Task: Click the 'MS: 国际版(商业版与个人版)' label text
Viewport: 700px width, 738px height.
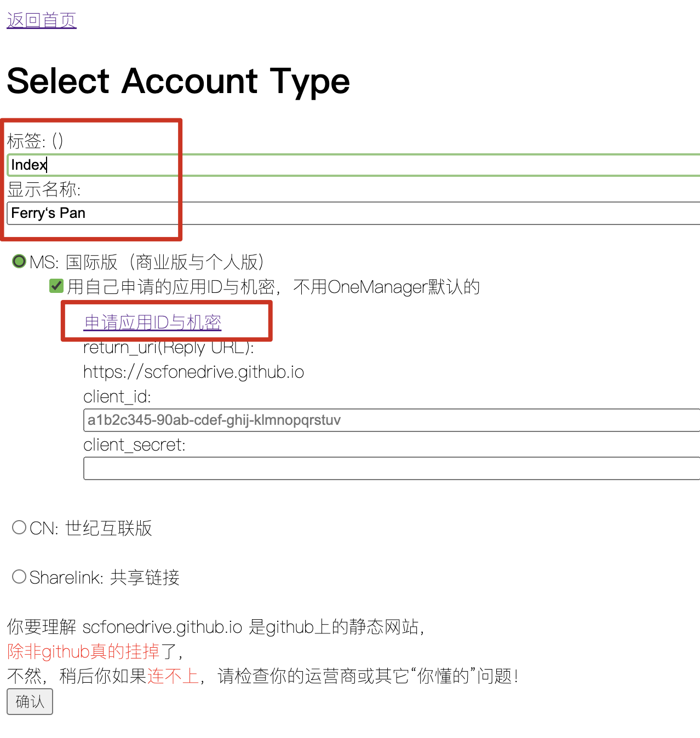Action: (x=148, y=262)
